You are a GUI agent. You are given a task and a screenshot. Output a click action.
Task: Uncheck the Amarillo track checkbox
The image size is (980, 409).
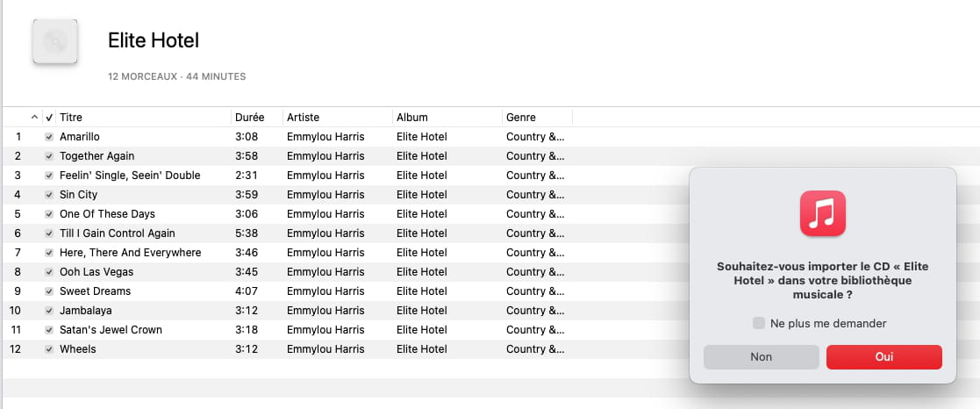click(49, 137)
